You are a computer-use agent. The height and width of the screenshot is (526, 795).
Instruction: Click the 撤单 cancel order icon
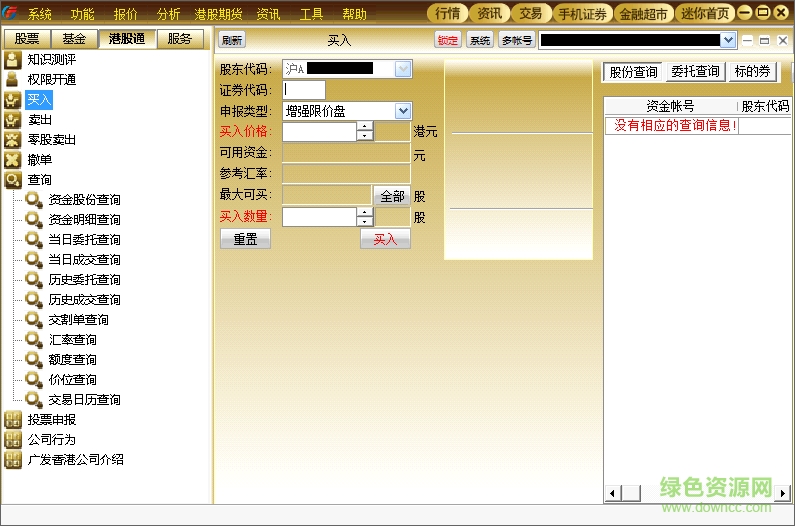[x=12, y=160]
